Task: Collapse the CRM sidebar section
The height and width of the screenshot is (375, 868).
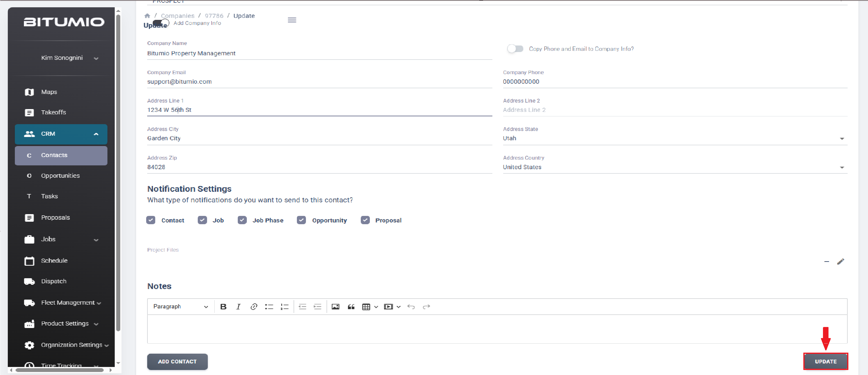Action: point(96,134)
